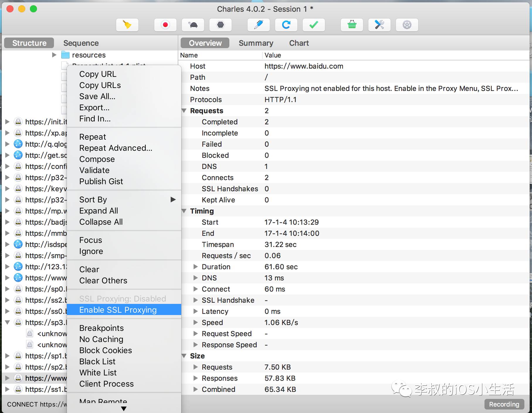
Task: Click the compose pen icon in toolbar
Action: coord(259,25)
